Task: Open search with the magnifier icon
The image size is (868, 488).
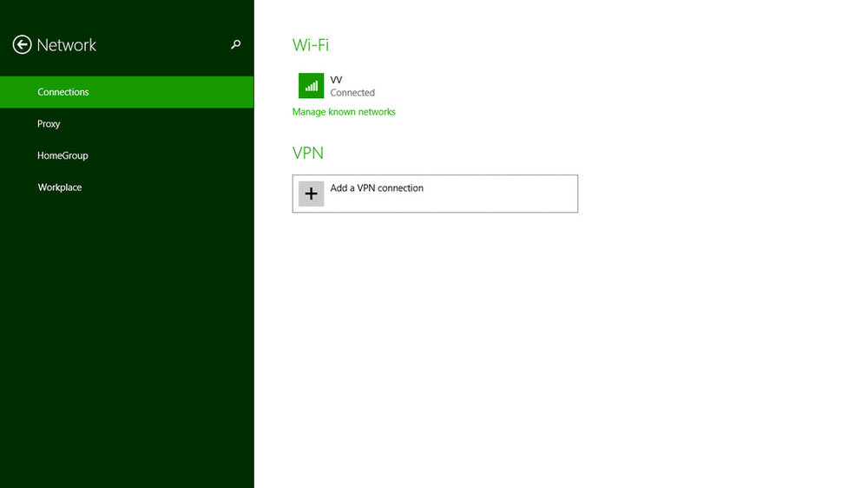Action: coord(236,44)
